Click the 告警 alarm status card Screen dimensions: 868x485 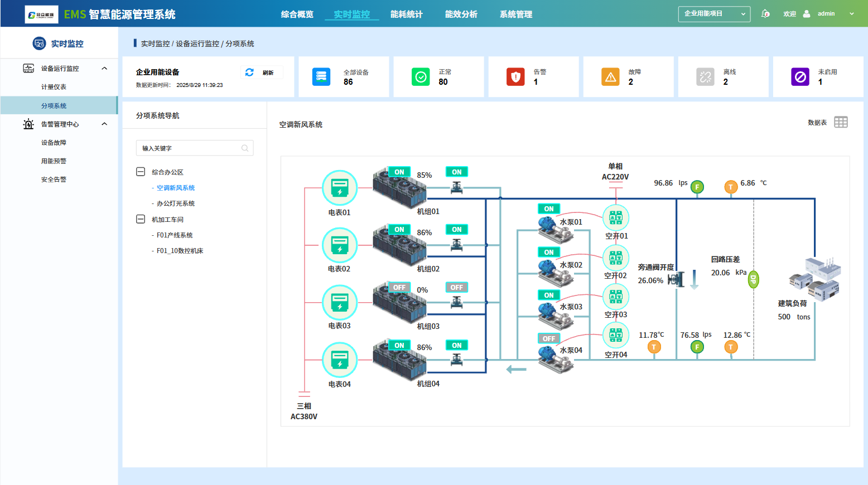[533, 77]
